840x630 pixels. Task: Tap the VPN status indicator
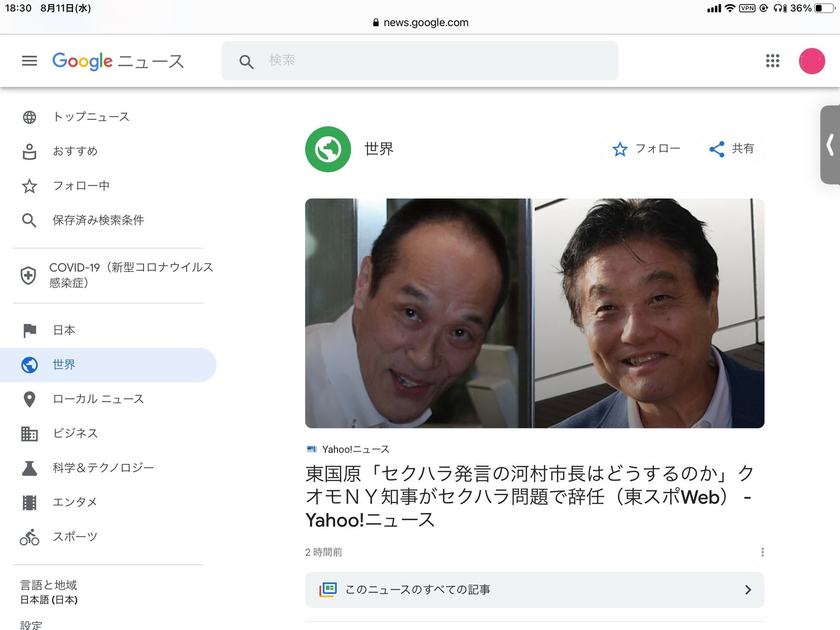click(747, 8)
